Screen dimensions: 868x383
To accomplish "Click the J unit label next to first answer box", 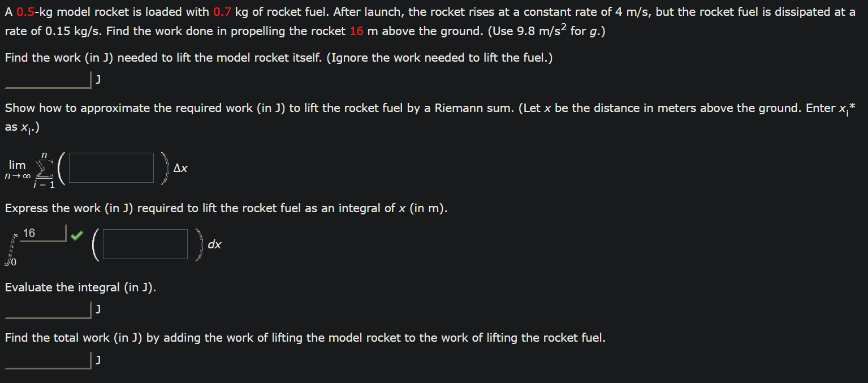I will coord(98,79).
